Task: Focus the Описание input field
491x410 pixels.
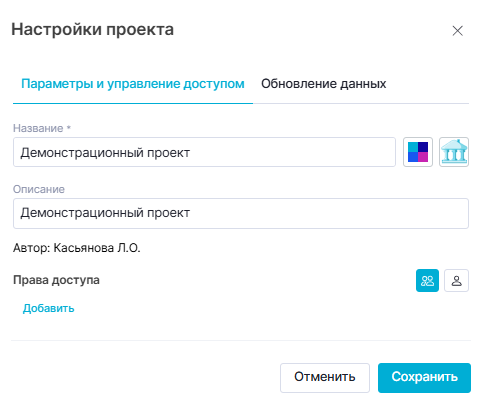Action: click(241, 213)
